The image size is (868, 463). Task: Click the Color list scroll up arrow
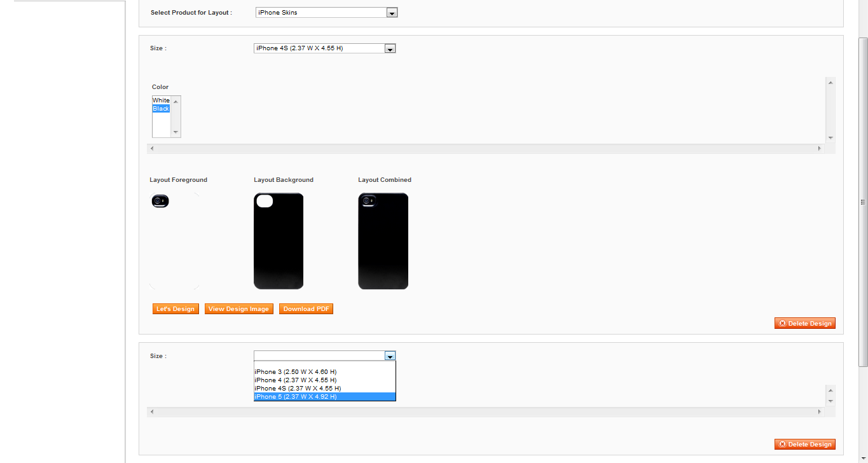click(x=176, y=100)
